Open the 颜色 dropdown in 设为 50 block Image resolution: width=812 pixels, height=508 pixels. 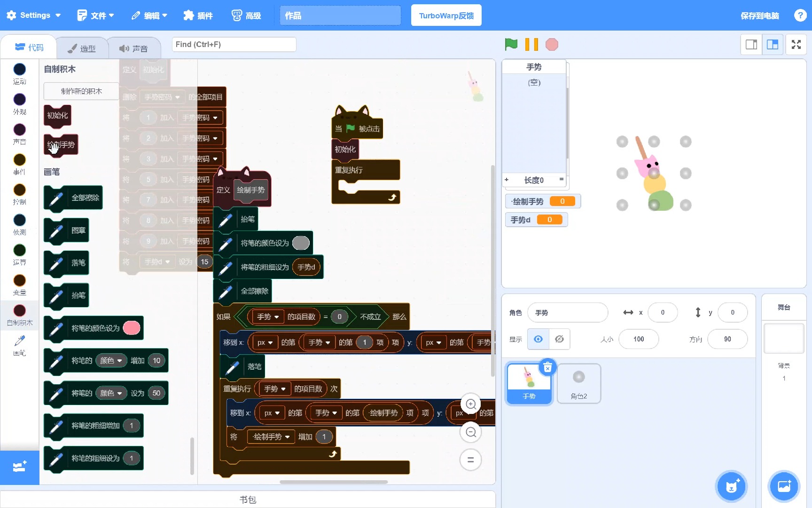coord(111,393)
